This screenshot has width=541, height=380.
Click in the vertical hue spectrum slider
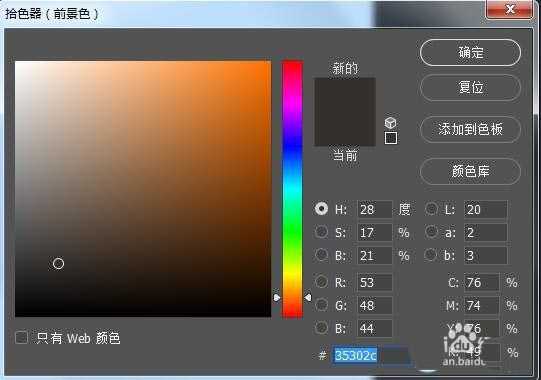(292, 189)
